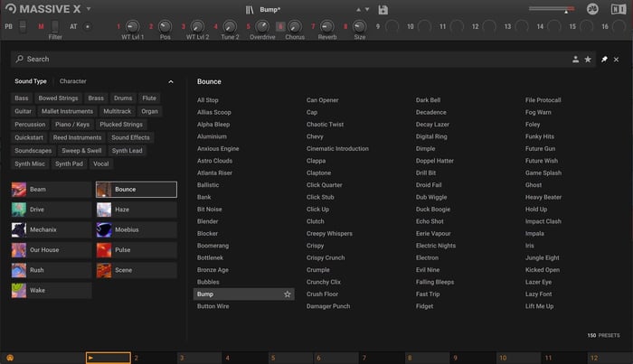Toggle the Brass tag filter

click(x=96, y=98)
